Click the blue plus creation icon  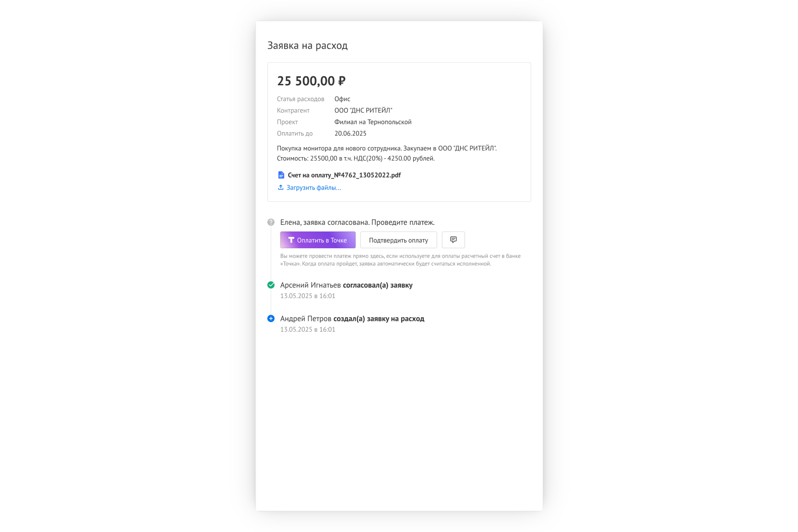[x=271, y=319]
